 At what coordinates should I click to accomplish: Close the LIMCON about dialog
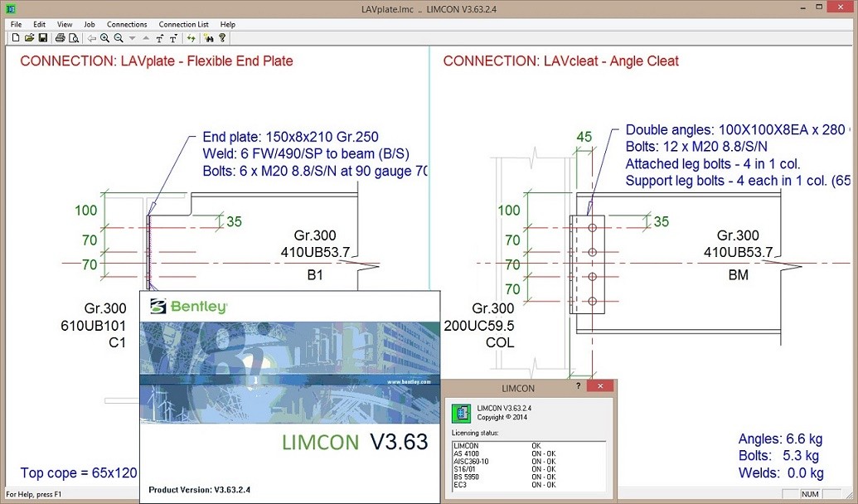click(x=600, y=385)
